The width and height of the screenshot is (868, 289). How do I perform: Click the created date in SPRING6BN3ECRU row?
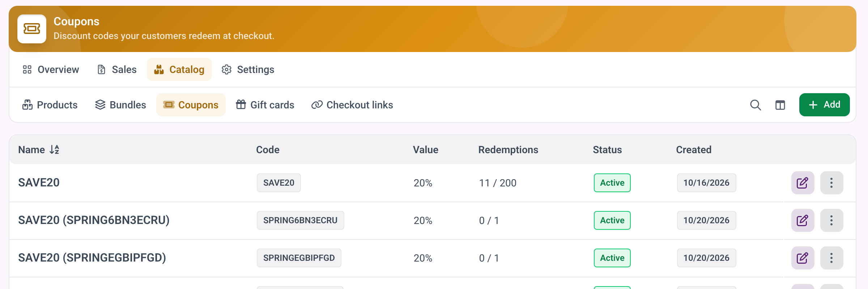tap(706, 220)
